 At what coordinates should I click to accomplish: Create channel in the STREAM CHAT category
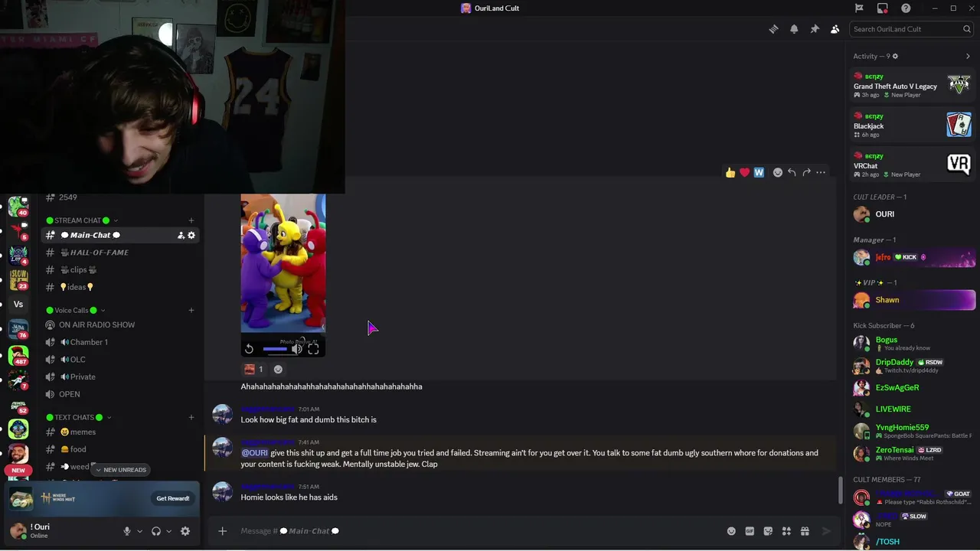coord(191,220)
